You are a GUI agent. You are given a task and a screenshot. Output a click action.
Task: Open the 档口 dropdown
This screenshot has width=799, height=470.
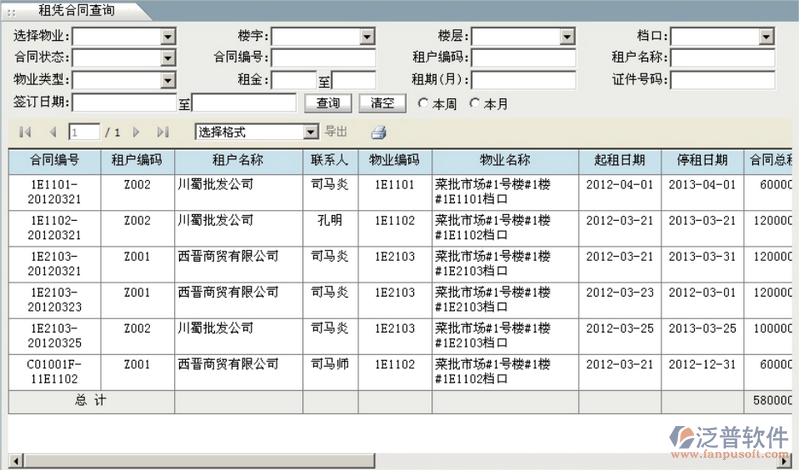(x=767, y=36)
